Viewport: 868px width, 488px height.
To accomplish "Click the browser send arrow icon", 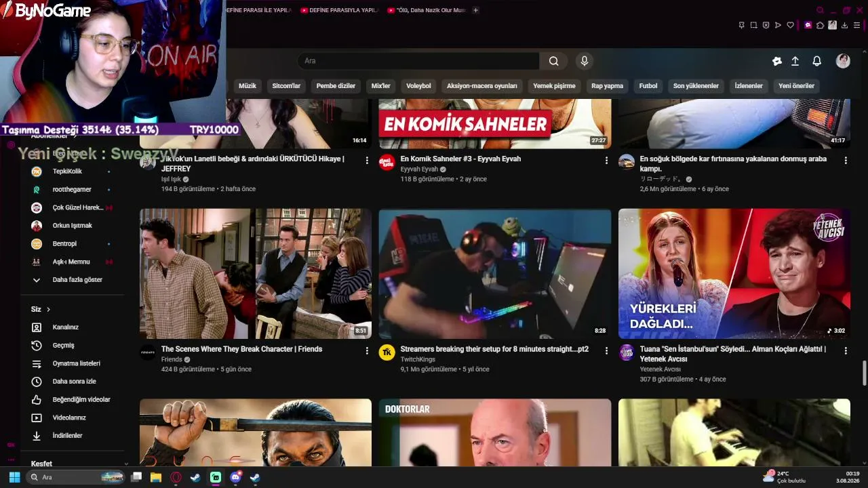I will tap(778, 25).
